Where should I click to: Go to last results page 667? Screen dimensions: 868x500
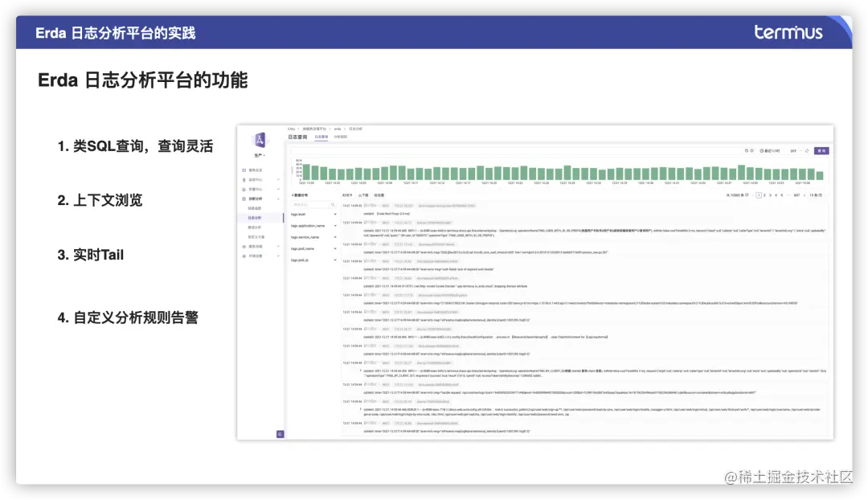[x=796, y=195]
